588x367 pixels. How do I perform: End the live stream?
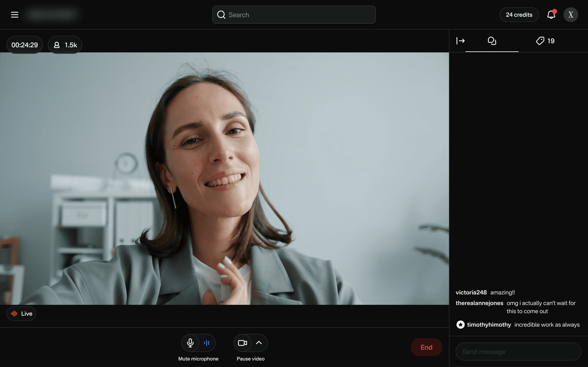coord(427,347)
